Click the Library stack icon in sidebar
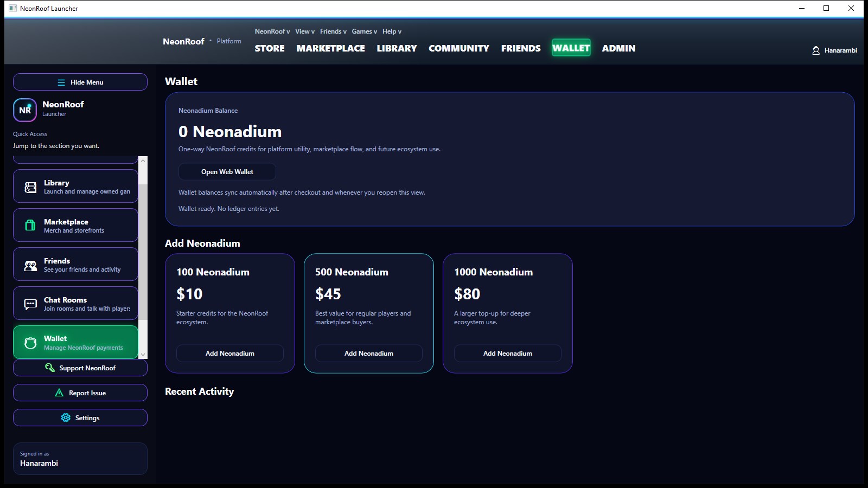 (x=31, y=187)
